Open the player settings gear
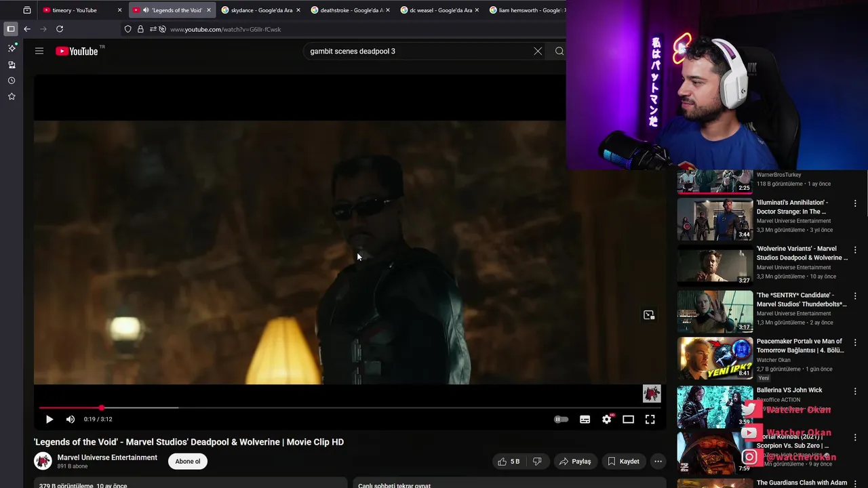Image resolution: width=868 pixels, height=488 pixels. click(606, 419)
